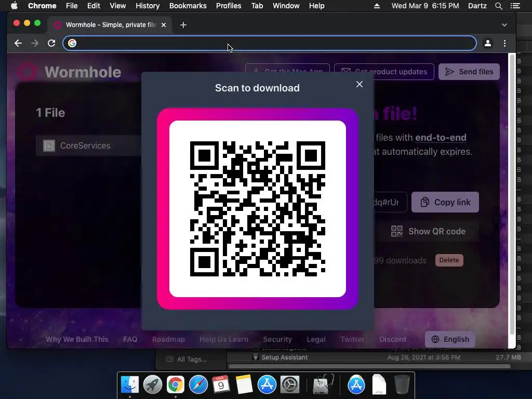Open Why We Built This link

point(77,339)
